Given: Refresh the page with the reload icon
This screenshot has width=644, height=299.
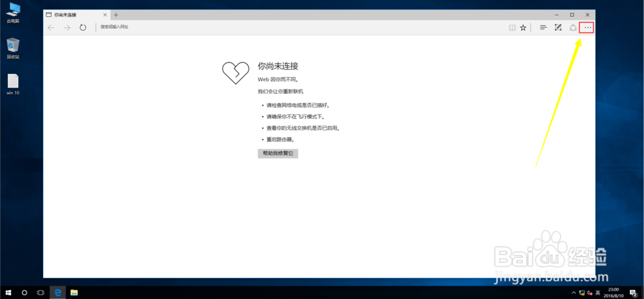Looking at the screenshot, I should coord(83,28).
